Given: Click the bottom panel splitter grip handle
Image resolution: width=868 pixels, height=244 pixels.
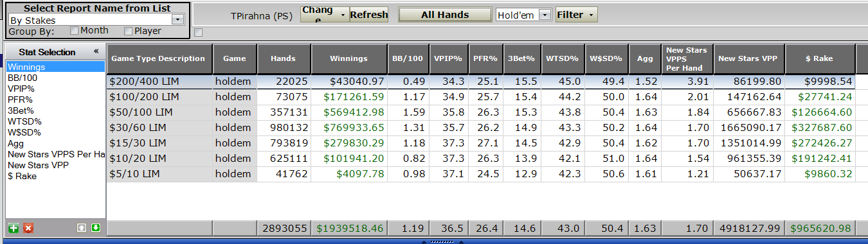Looking at the screenshot, I should click(x=442, y=242).
